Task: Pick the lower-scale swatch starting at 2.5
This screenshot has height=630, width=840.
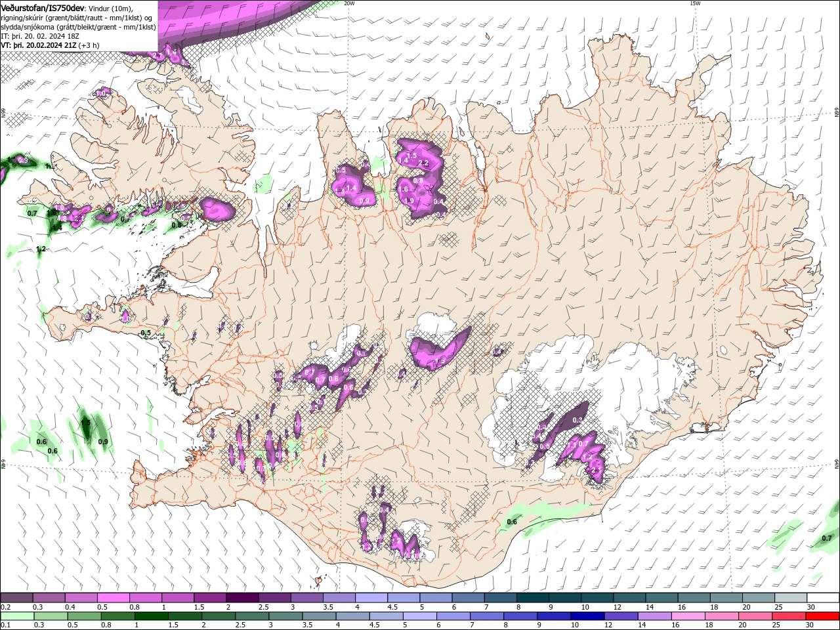Action: coord(251,616)
